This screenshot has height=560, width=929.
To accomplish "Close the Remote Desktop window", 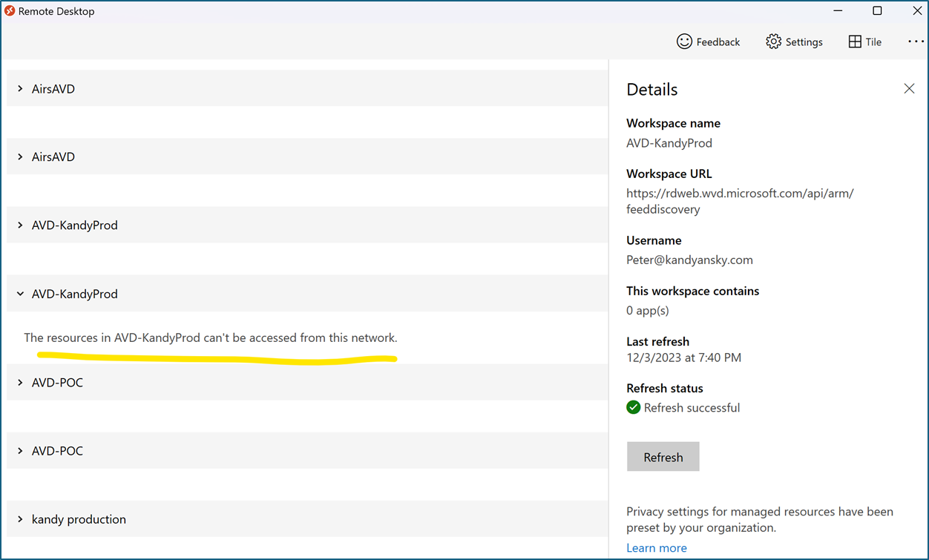I will point(917,11).
